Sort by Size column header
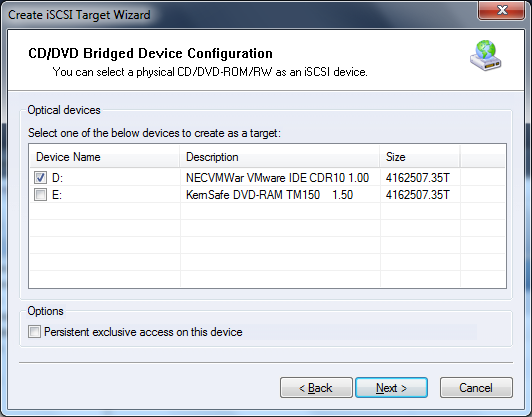 coord(420,157)
